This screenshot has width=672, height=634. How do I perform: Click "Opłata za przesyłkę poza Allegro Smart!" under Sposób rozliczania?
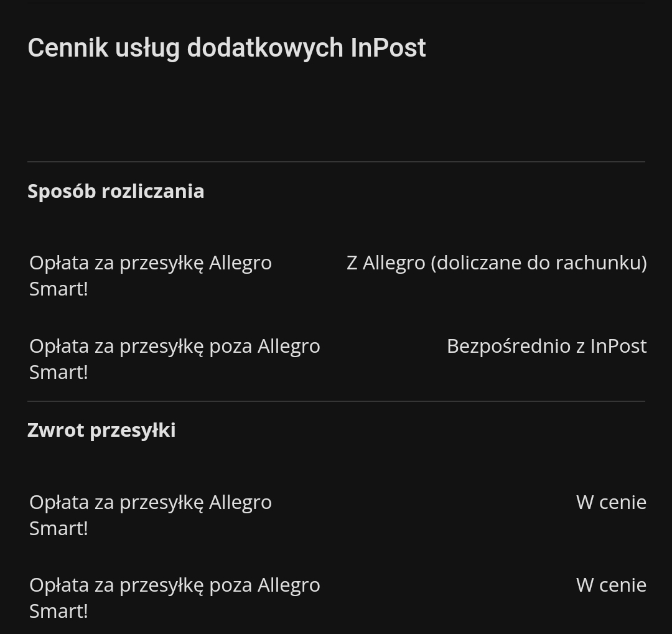click(175, 358)
